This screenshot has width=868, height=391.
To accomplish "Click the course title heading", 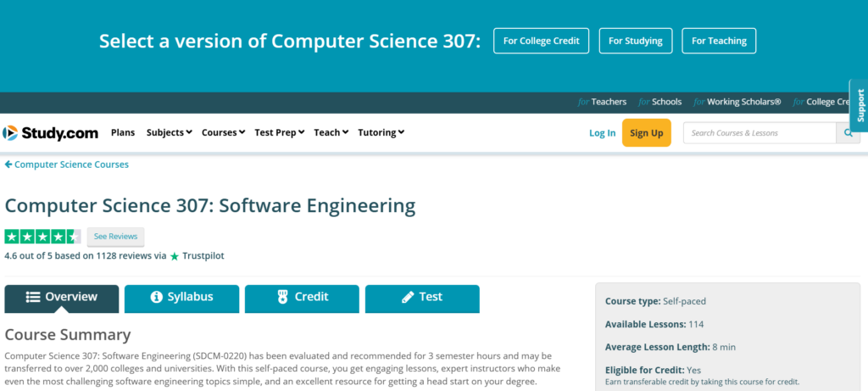I will pos(210,206).
